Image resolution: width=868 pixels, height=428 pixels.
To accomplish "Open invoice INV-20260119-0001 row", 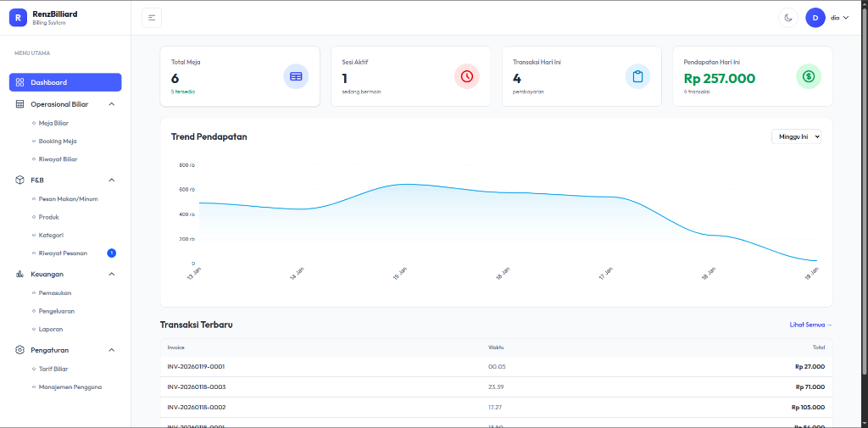I will point(496,366).
